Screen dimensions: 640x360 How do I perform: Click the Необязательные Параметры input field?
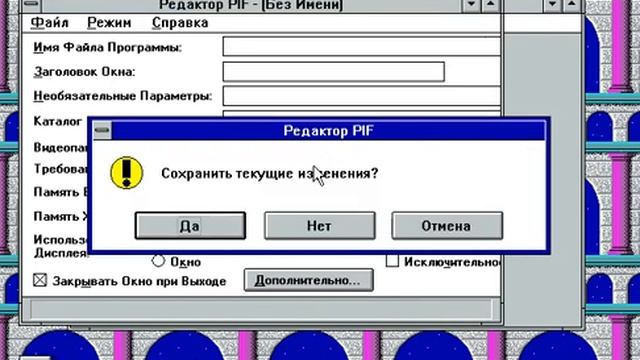(362, 96)
